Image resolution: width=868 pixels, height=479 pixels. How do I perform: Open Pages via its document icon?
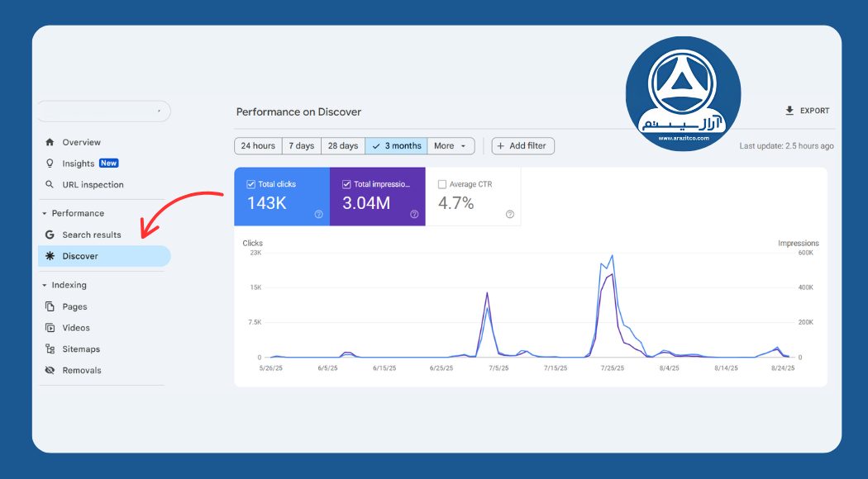[50, 306]
